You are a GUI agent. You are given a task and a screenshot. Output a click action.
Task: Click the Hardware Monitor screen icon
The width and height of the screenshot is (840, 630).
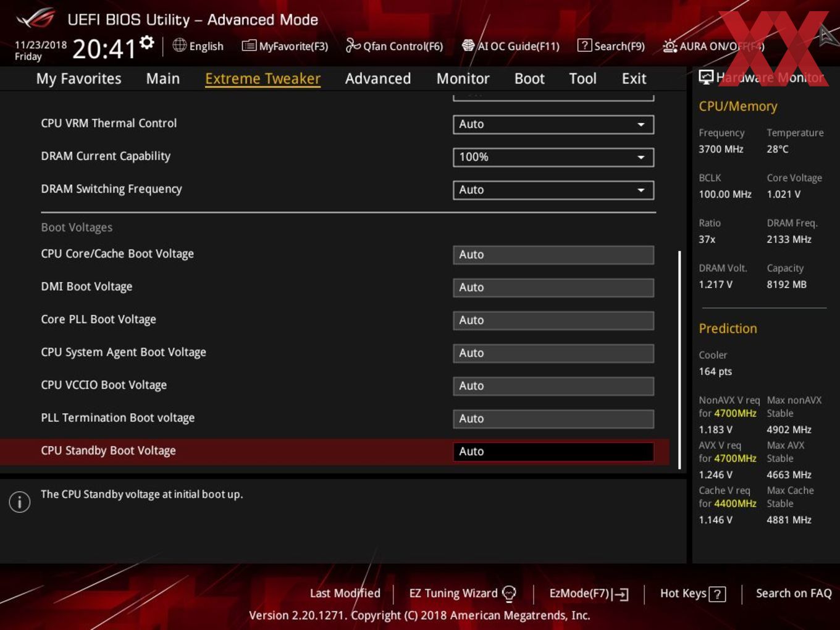coord(706,77)
